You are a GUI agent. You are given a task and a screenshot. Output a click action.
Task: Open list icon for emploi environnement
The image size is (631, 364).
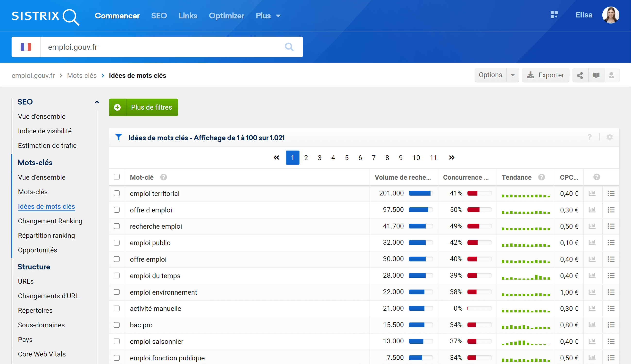pyautogui.click(x=611, y=292)
